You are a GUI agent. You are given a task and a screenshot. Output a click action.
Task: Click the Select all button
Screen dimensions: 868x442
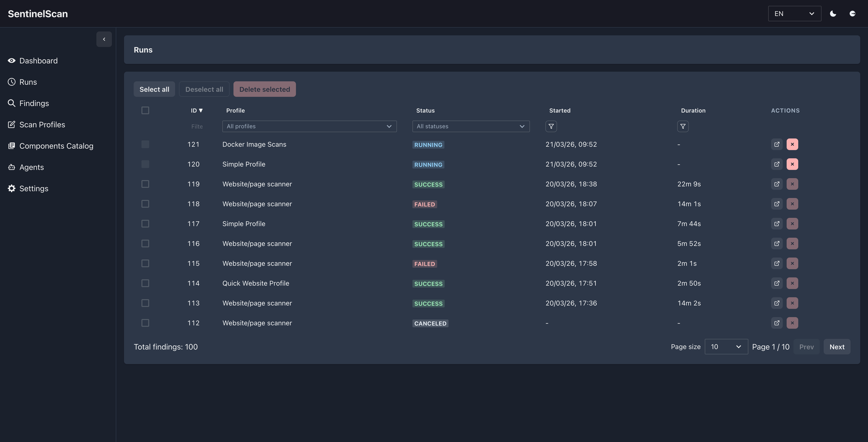[154, 89]
